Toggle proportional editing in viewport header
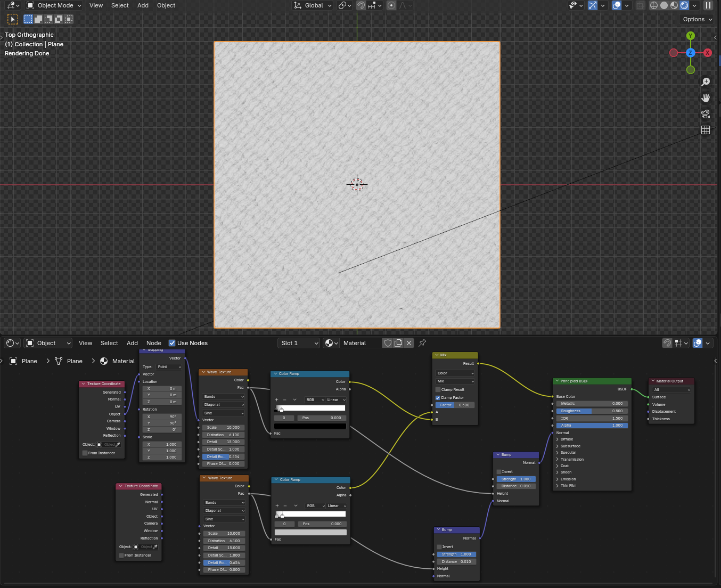 [391, 5]
